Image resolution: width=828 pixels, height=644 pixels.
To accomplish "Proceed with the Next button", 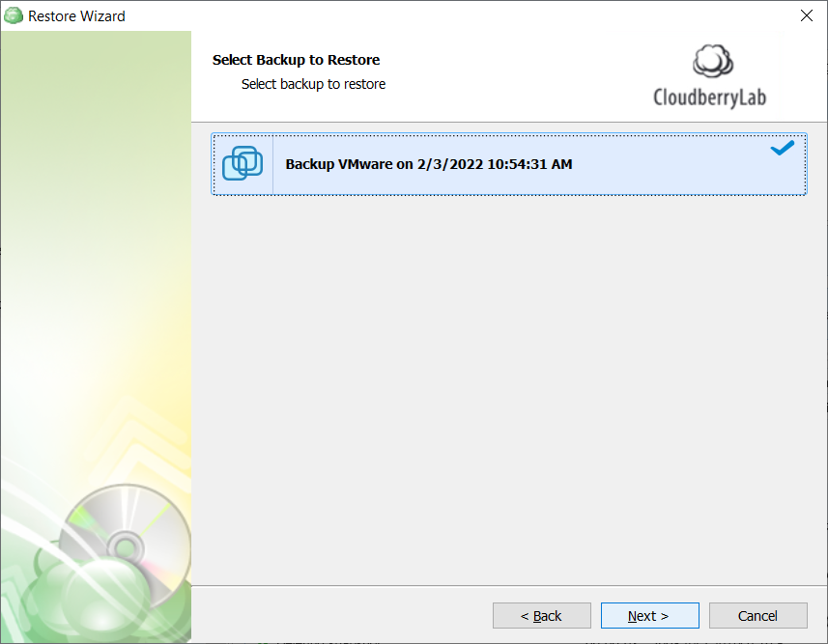I will click(x=649, y=615).
